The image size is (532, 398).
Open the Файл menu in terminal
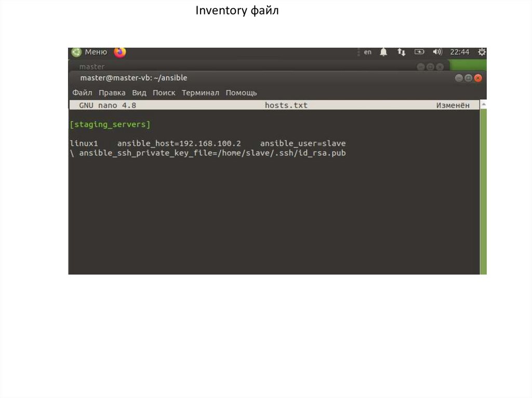(x=82, y=92)
